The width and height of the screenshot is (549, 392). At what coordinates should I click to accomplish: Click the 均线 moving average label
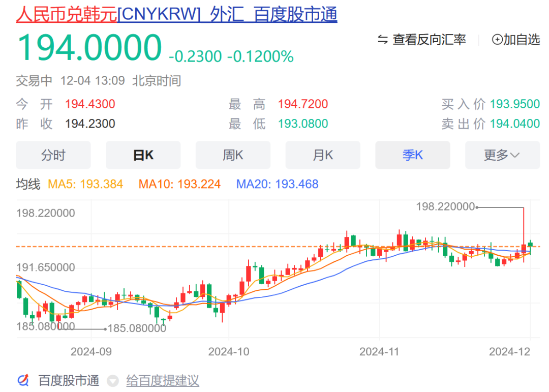pyautogui.click(x=28, y=184)
